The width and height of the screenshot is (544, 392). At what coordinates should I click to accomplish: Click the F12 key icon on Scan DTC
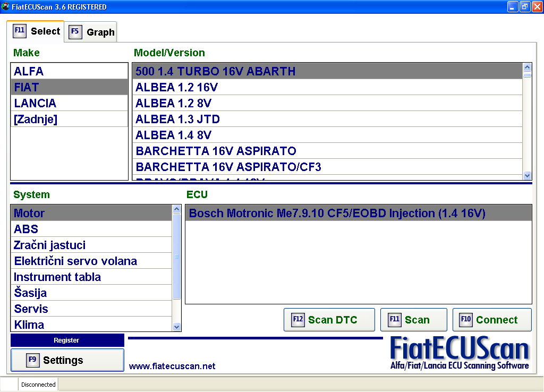click(297, 320)
